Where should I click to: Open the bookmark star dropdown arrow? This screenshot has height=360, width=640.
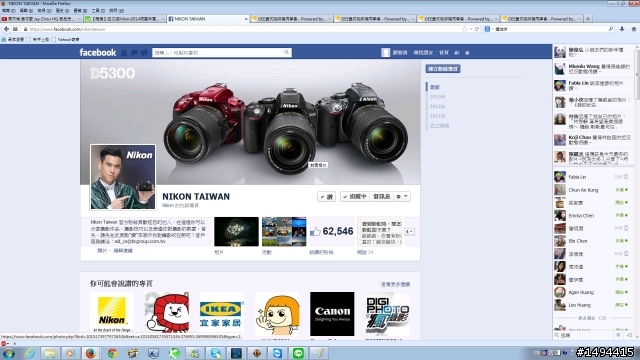click(471, 29)
